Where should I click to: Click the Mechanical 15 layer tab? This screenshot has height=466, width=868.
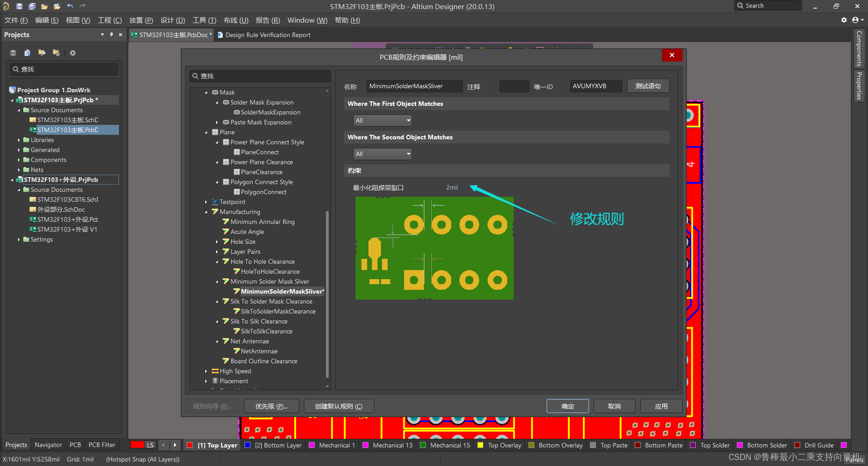[x=446, y=445]
